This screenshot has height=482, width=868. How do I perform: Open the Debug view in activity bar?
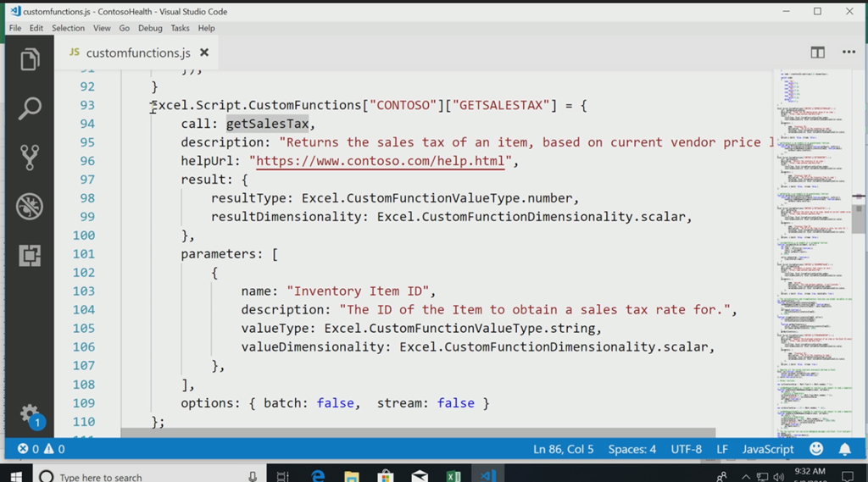tap(30, 207)
